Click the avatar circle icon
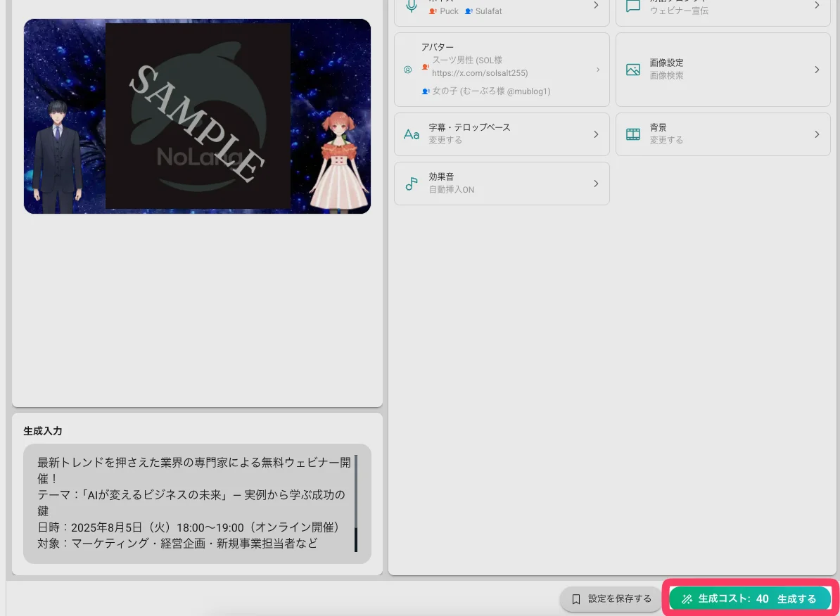 point(407,70)
